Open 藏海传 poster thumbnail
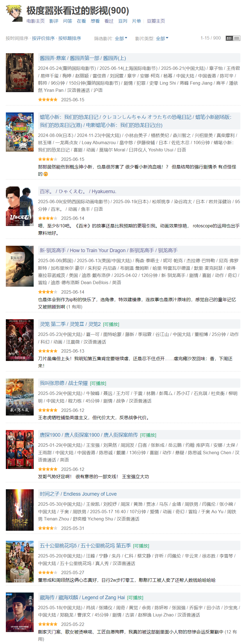Image resolution: width=249 pixels, height=644 pixels. [20, 612]
